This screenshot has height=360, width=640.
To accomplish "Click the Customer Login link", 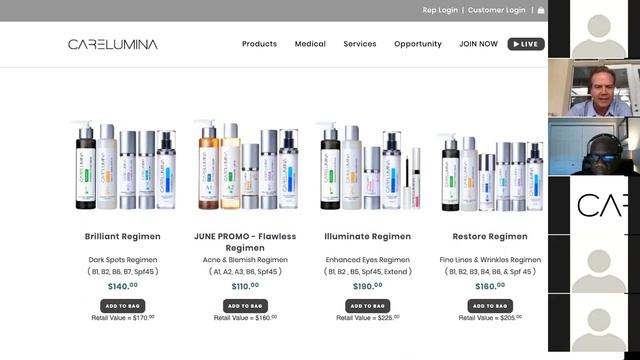I will [x=496, y=10].
